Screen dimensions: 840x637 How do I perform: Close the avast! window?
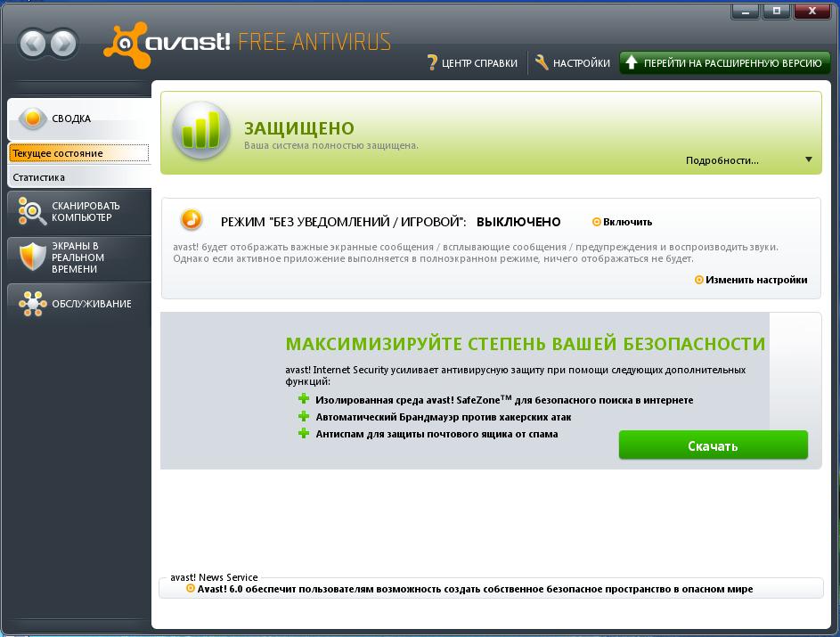(812, 11)
